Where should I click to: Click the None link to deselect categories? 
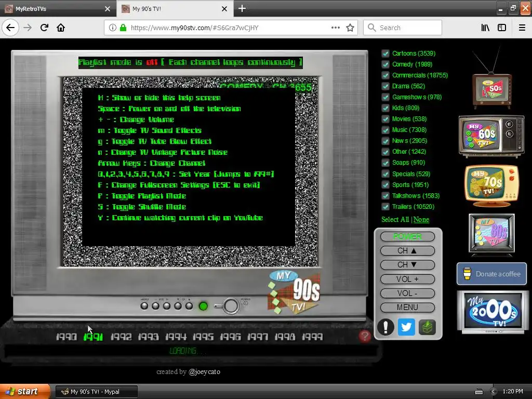pyautogui.click(x=421, y=220)
